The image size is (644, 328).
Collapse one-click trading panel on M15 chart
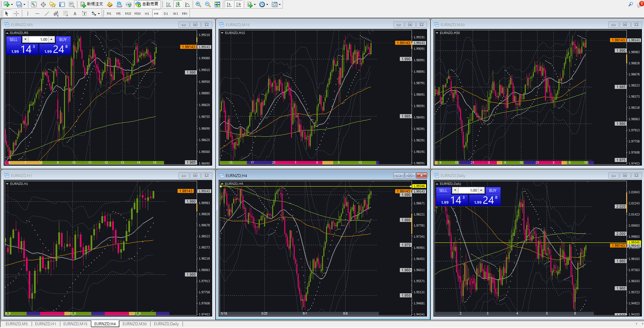point(222,33)
